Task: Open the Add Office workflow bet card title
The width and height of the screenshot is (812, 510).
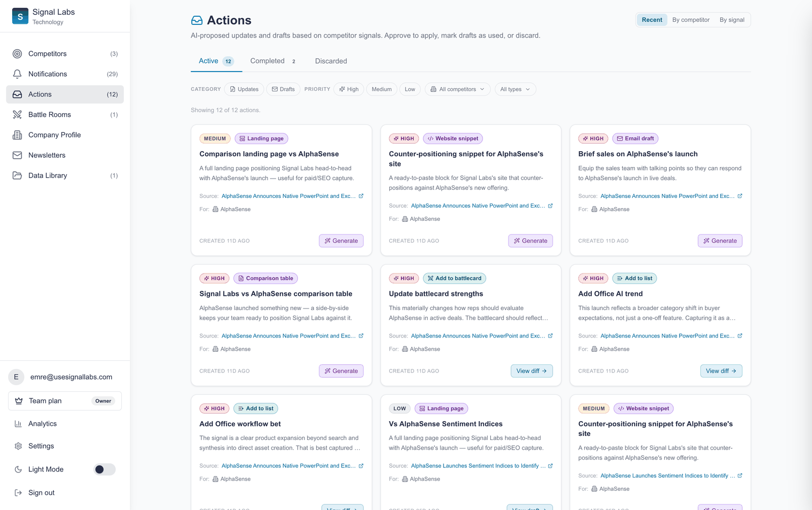Action: (x=240, y=424)
